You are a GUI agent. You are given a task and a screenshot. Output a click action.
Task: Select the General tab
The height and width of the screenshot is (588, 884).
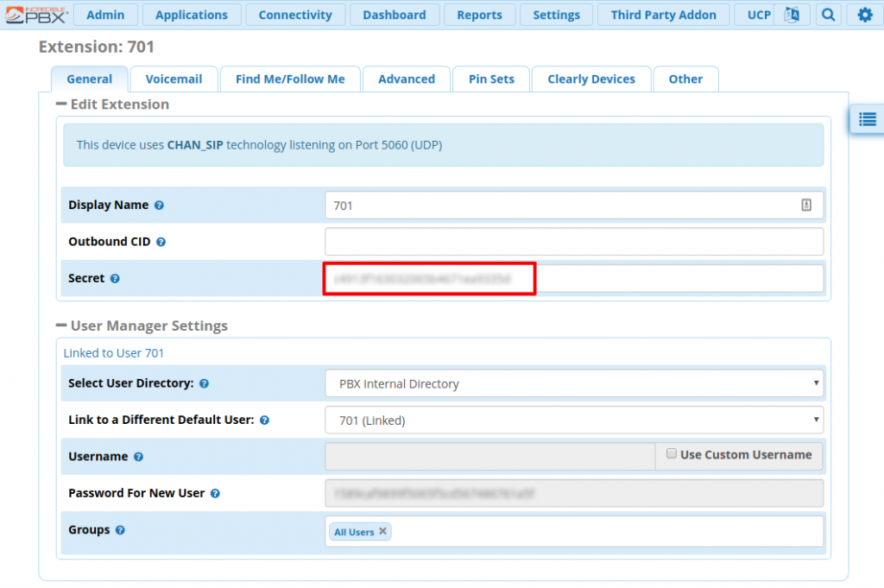(89, 79)
